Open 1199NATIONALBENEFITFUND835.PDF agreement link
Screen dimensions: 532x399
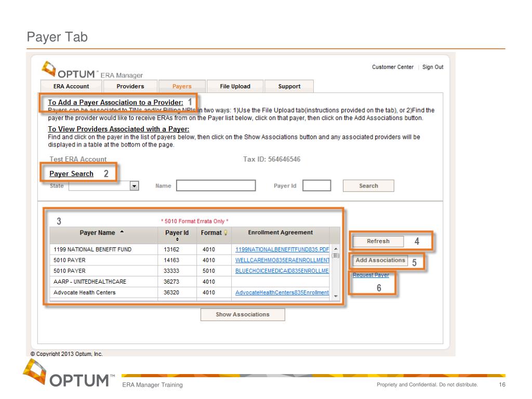pyautogui.click(x=282, y=249)
